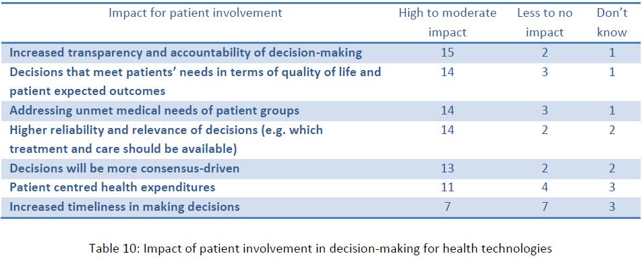This screenshot has width=644, height=258.
Task: Select the 'Don't know' column header
Action: (x=612, y=22)
